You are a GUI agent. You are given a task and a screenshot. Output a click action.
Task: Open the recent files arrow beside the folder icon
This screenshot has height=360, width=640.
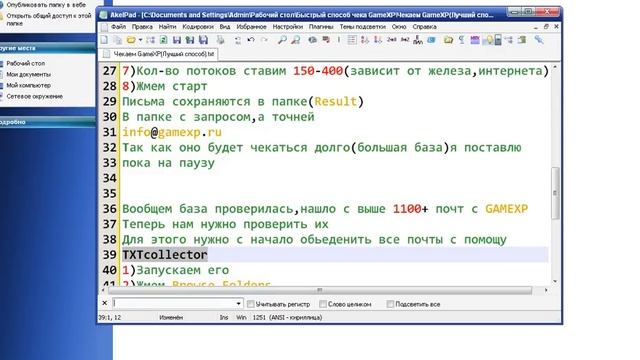[140, 40]
